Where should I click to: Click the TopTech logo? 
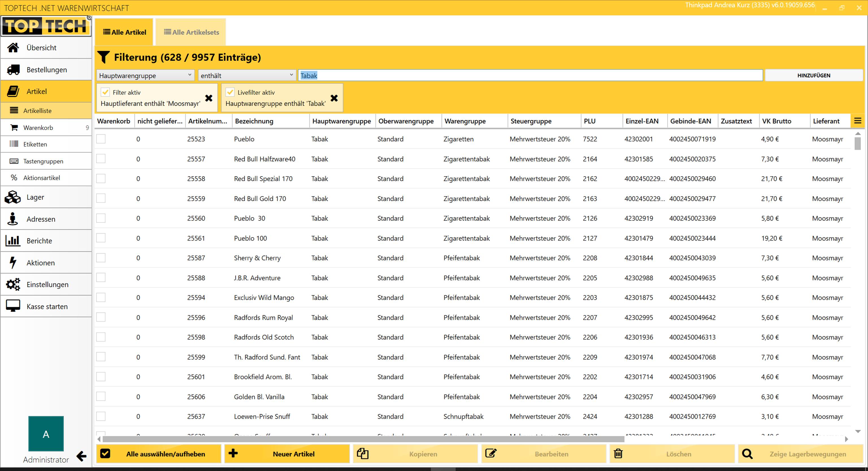point(46,26)
